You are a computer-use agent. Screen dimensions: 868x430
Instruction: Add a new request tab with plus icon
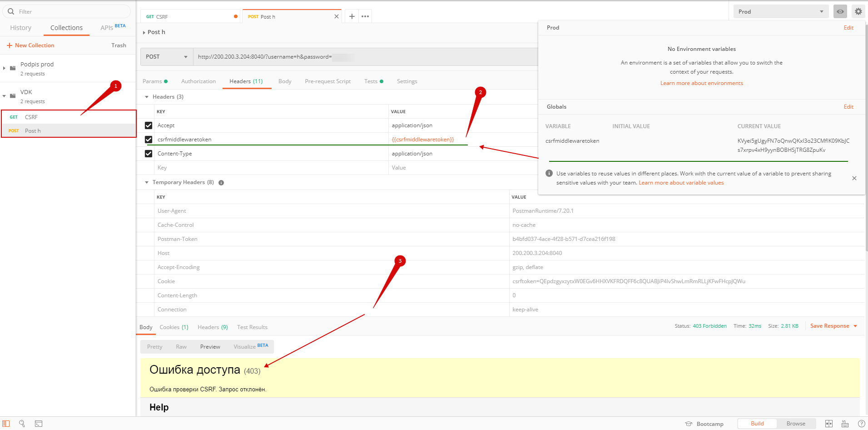point(352,16)
